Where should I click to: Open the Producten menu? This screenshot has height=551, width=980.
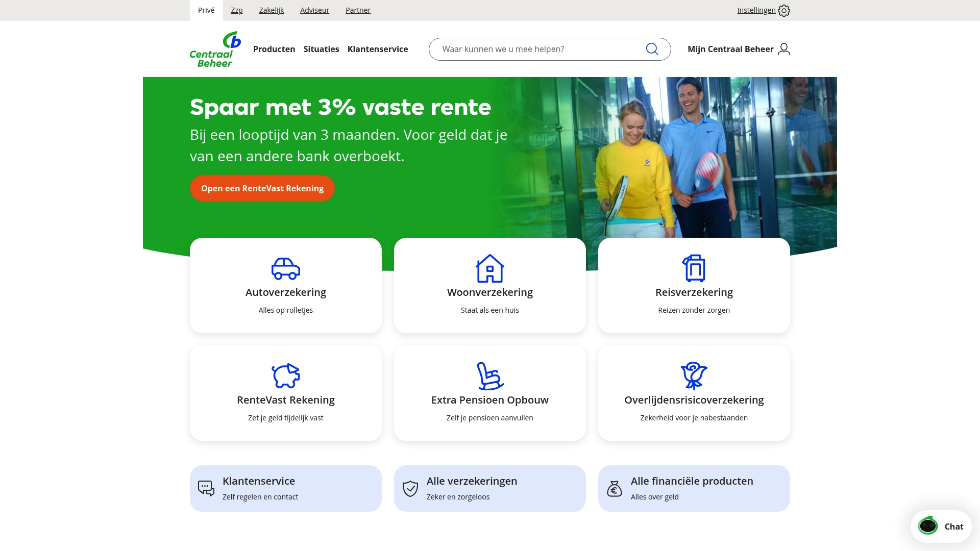[274, 49]
